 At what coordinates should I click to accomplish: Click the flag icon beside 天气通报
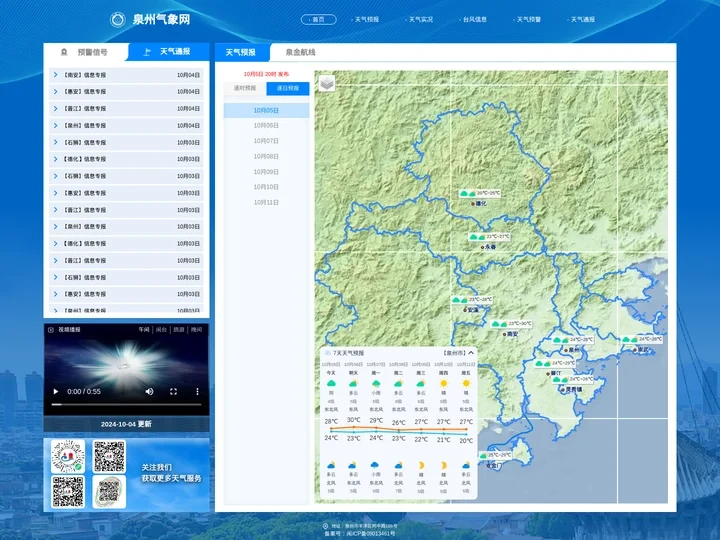click(x=146, y=52)
